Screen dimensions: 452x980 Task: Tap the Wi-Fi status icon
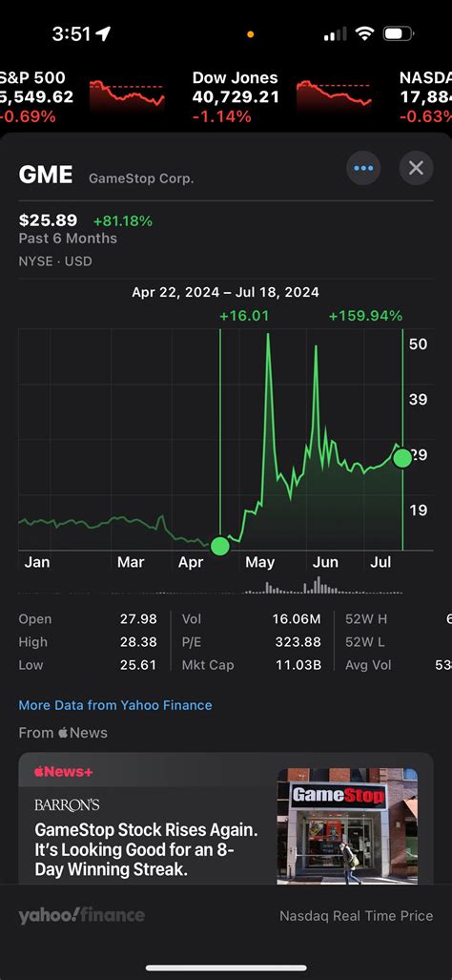coord(364,33)
